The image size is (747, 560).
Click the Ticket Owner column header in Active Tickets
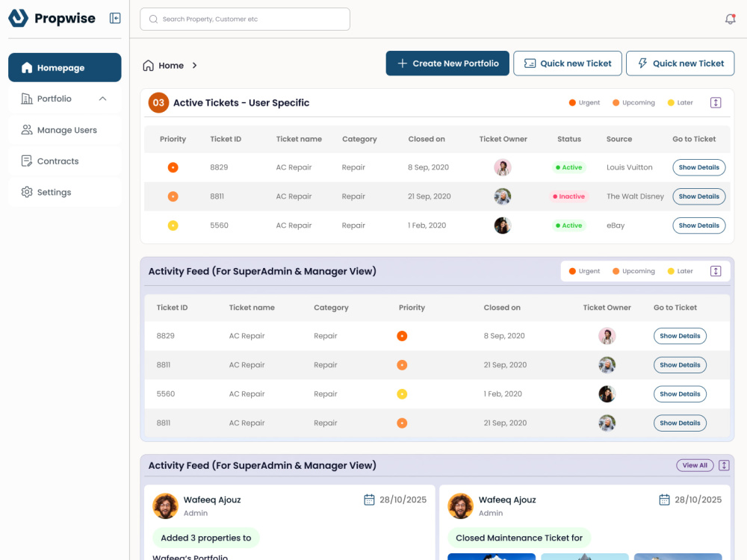[503, 139]
